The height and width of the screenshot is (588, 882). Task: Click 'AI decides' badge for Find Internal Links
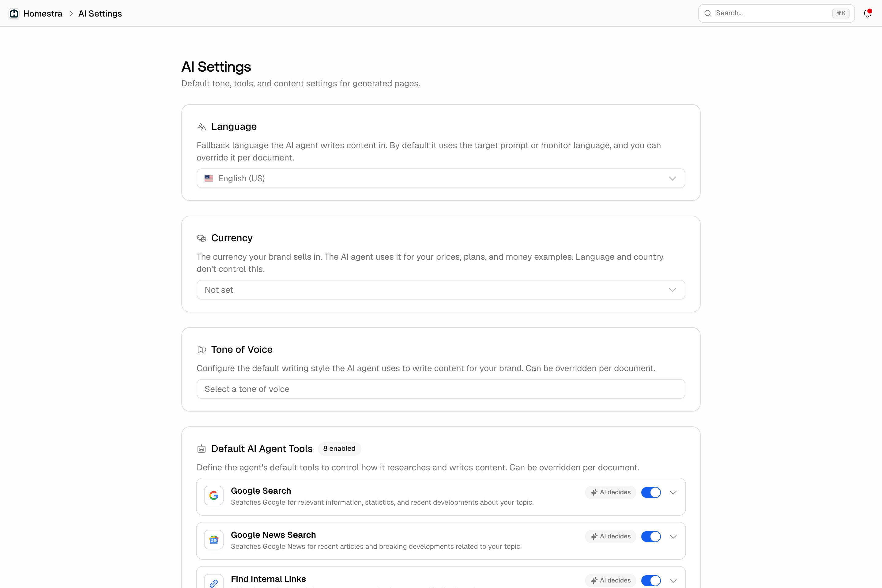[x=610, y=581]
